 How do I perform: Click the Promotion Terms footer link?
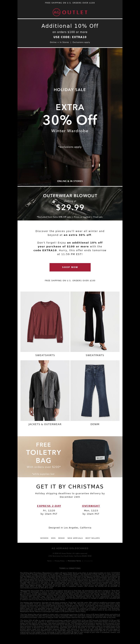pos(74,561)
